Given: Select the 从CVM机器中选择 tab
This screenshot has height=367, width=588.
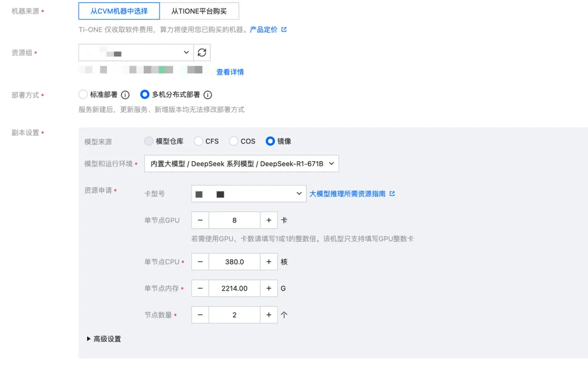Looking at the screenshot, I should pos(120,11).
